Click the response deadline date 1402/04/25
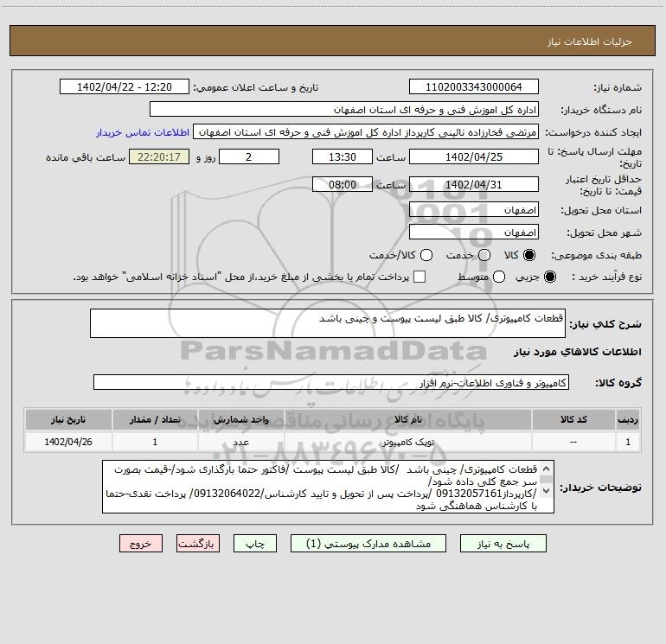666x644 pixels. coord(474,156)
